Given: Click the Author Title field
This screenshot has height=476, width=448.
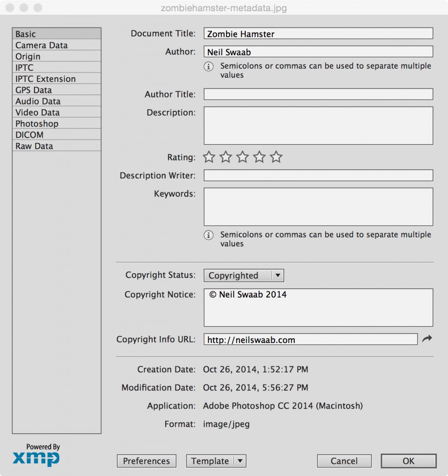Looking at the screenshot, I should click(x=318, y=94).
